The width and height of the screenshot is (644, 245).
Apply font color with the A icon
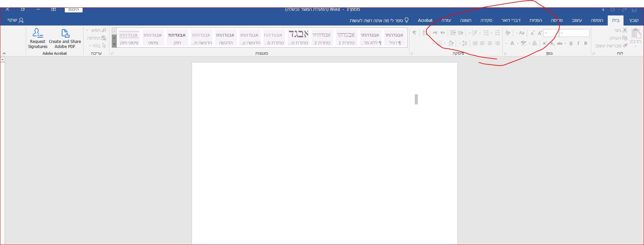click(x=512, y=43)
